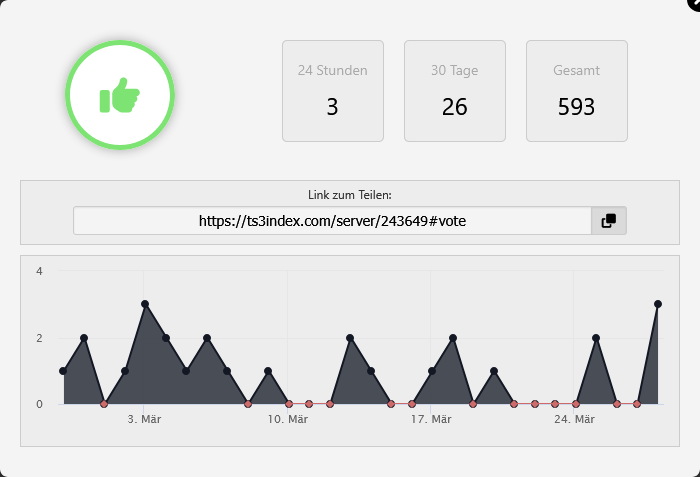This screenshot has height=477, width=700.
Task: Click the '17. Mär' axis label
Action: (431, 419)
